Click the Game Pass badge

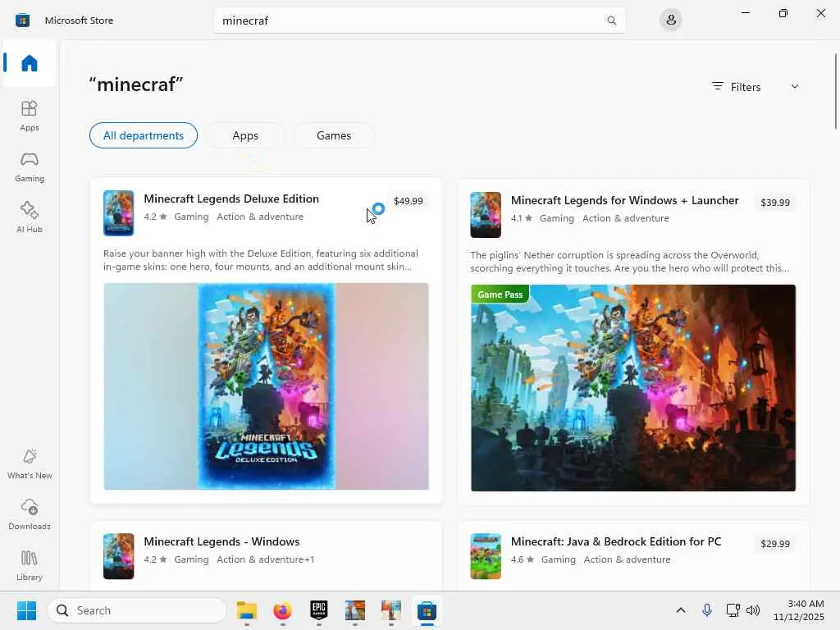500,294
